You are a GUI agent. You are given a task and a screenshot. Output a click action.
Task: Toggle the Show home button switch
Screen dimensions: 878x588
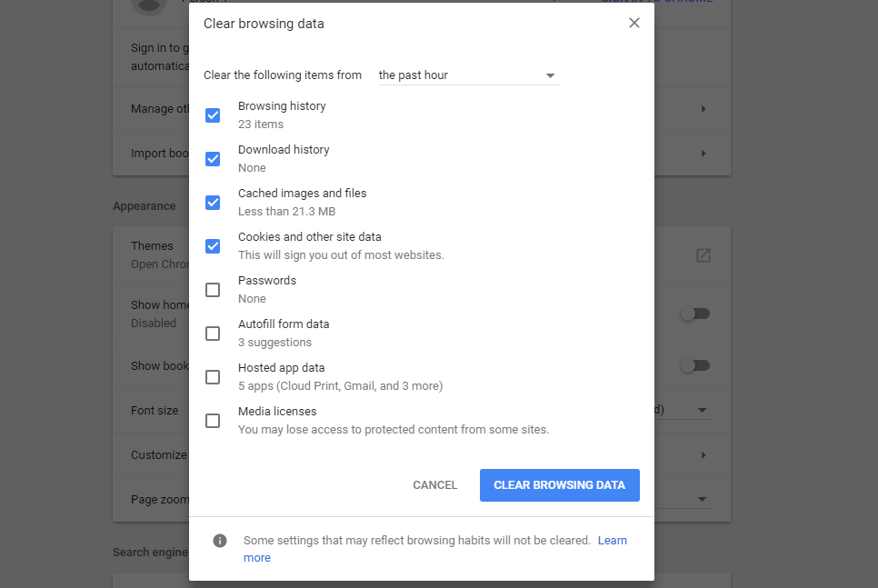[x=695, y=314]
